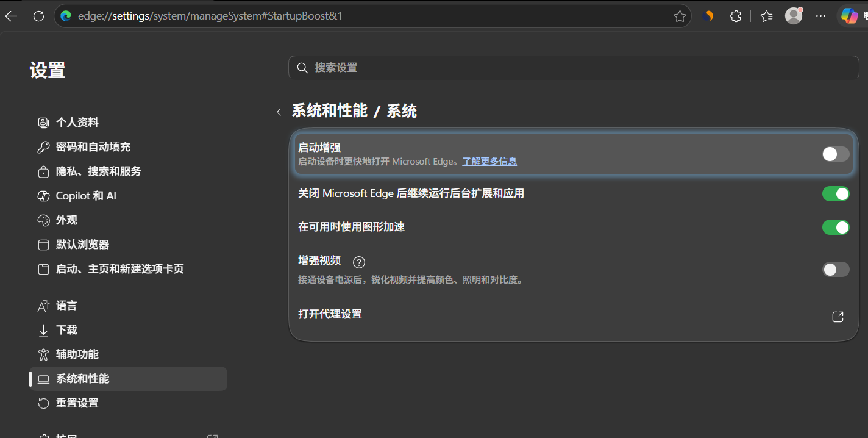Click the browser back arrow
Image resolution: width=868 pixels, height=438 pixels.
pyautogui.click(x=11, y=16)
